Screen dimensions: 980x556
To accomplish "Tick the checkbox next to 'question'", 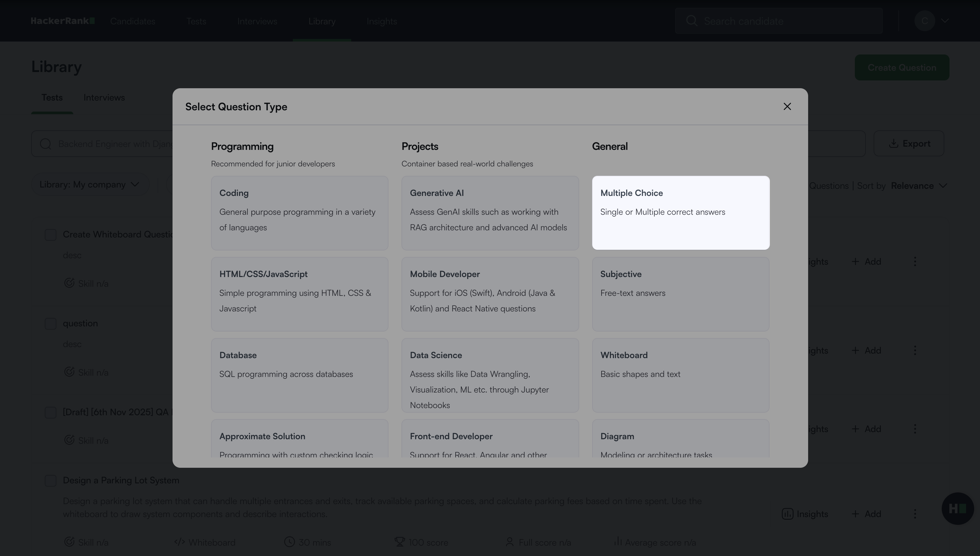I will point(50,324).
